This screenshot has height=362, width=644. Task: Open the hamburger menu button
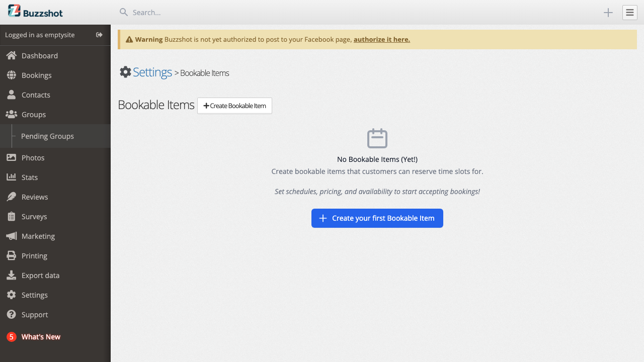630,13
